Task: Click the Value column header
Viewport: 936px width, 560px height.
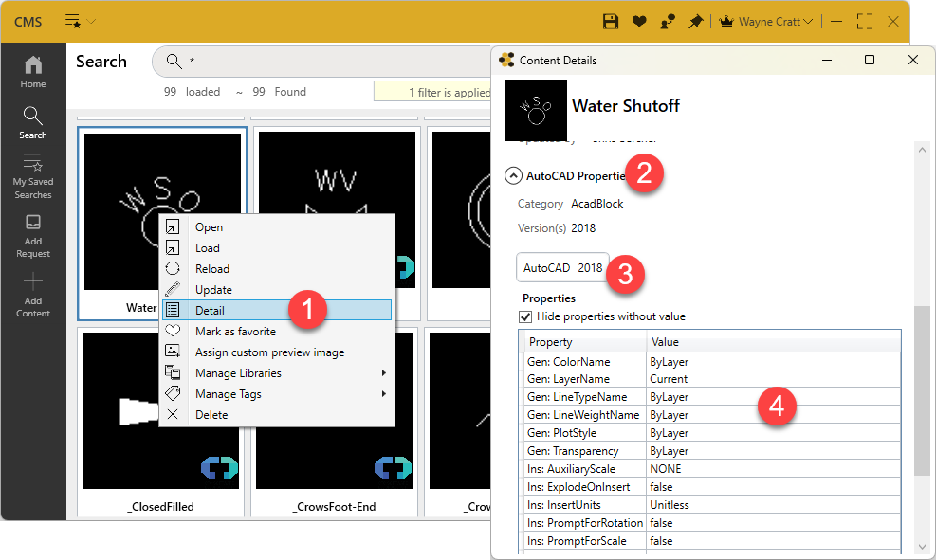Action: [774, 342]
